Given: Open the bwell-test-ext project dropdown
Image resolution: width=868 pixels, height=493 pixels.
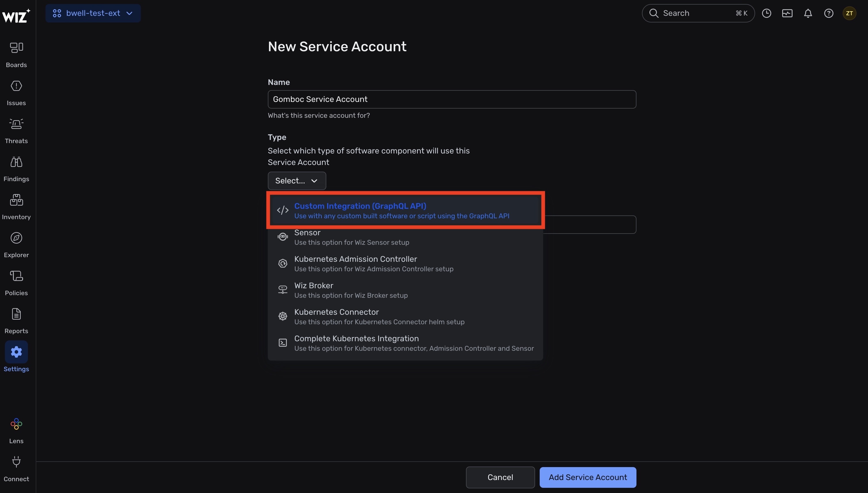Looking at the screenshot, I should 93,13.
